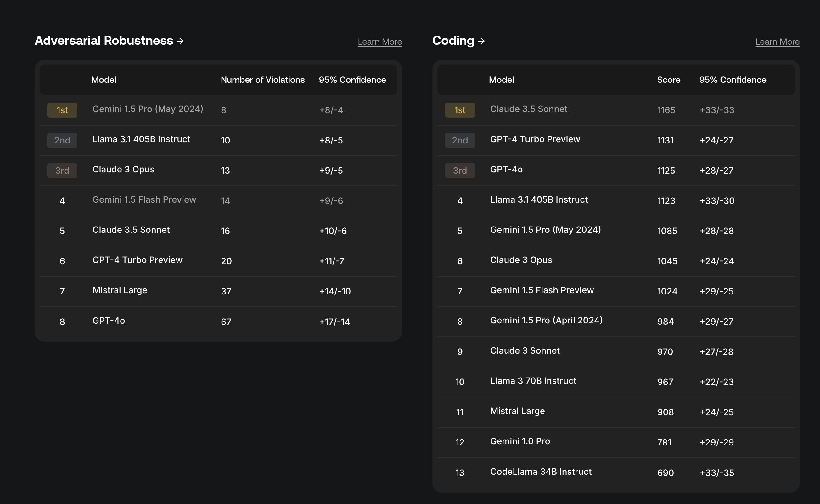The width and height of the screenshot is (820, 504).
Task: Click the arrow next to Adversarial Robustness
Action: click(x=180, y=41)
